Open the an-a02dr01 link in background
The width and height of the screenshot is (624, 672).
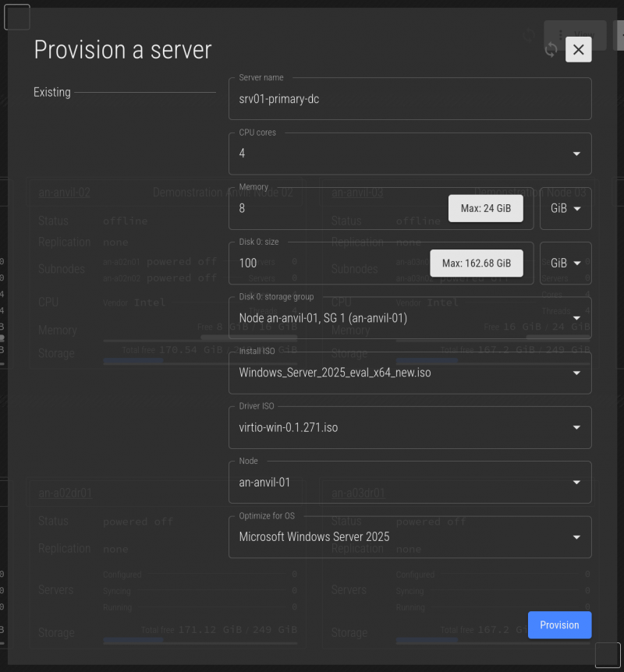pyautogui.click(x=66, y=493)
